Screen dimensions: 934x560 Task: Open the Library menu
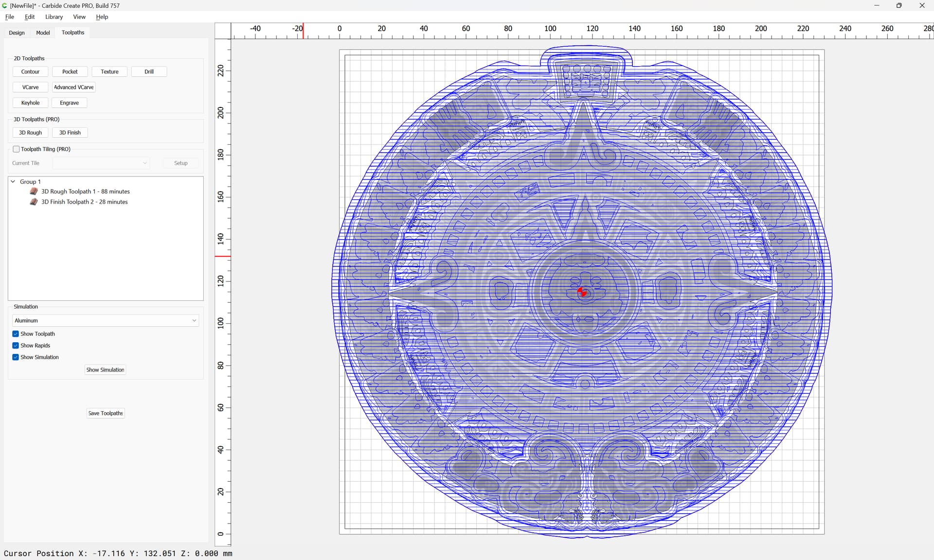(x=54, y=17)
